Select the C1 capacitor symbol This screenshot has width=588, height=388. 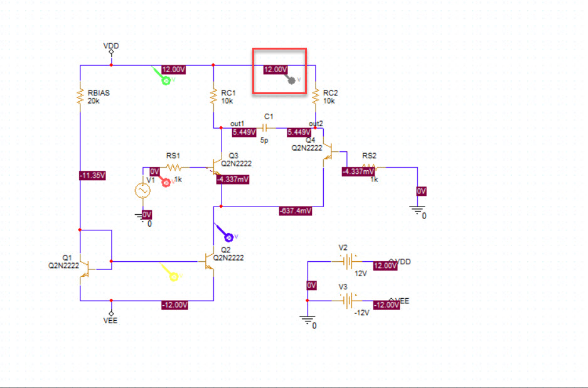pos(268,127)
